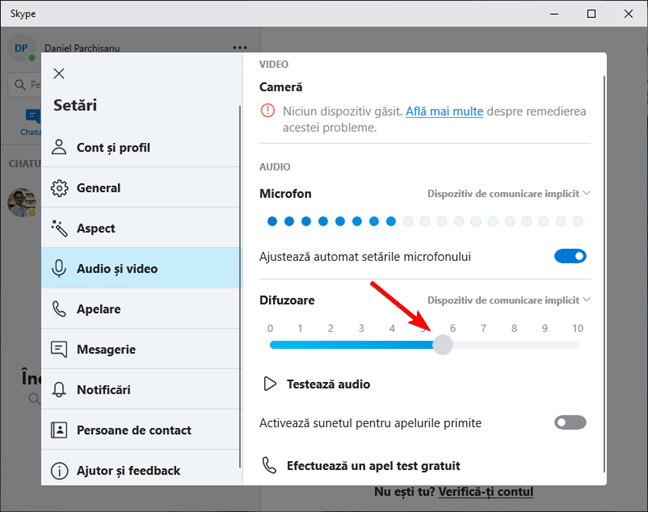The width and height of the screenshot is (648, 512).
Task: Click the Ajutor și feedback info icon
Action: point(59,470)
